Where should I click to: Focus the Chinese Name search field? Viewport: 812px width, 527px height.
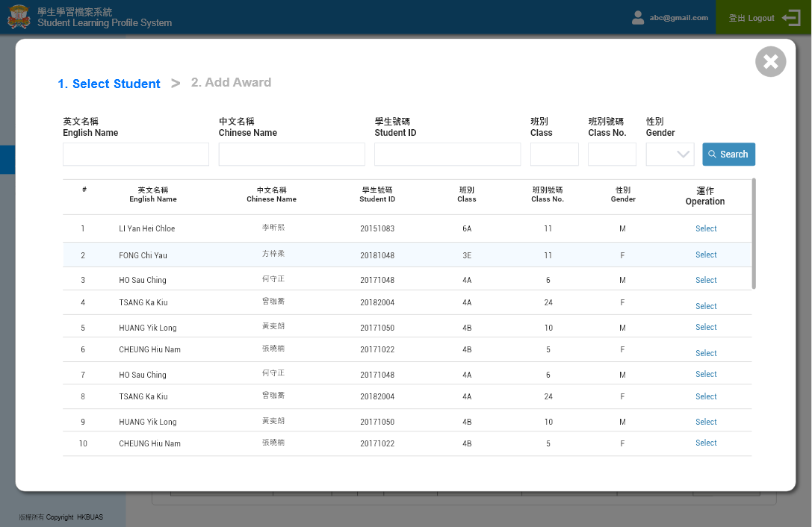tap(291, 155)
